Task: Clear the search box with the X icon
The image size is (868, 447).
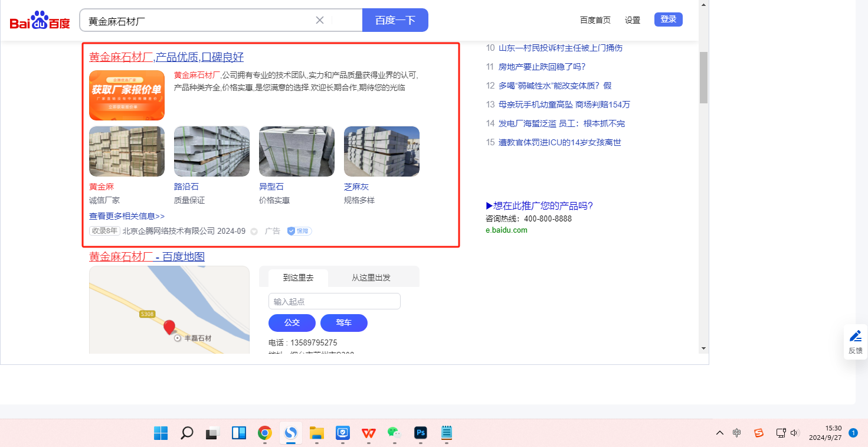Action: pyautogui.click(x=320, y=20)
